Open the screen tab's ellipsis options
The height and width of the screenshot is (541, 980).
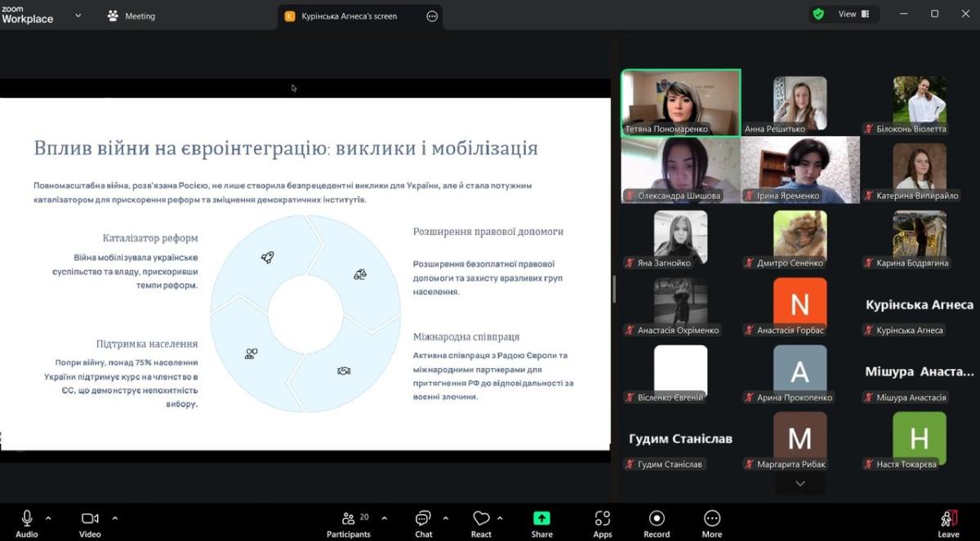432,16
